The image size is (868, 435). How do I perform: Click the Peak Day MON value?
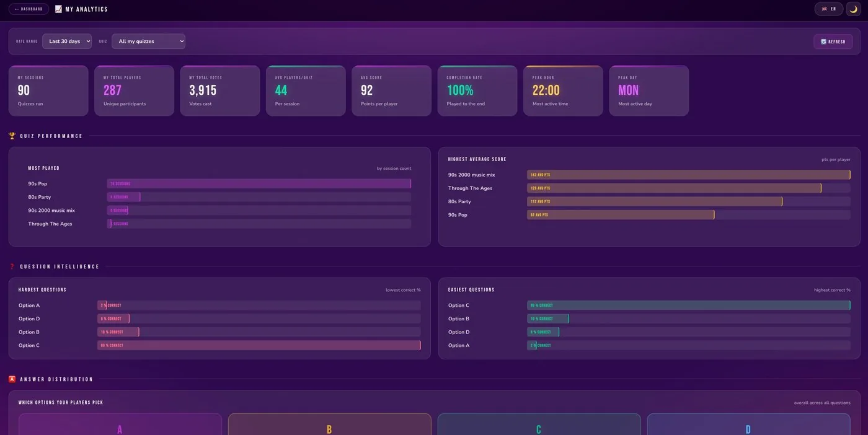pyautogui.click(x=628, y=90)
